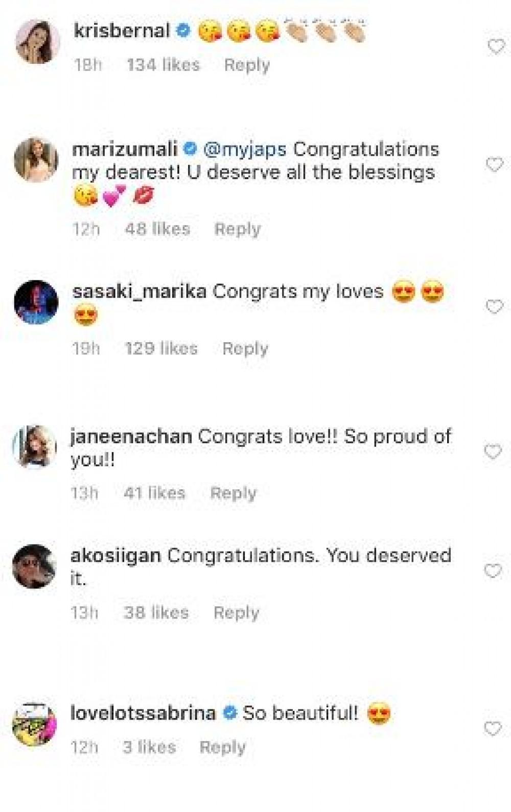The image size is (511, 812).
Task: Reply to lovelotssabrina's comment
Action: [x=222, y=747]
